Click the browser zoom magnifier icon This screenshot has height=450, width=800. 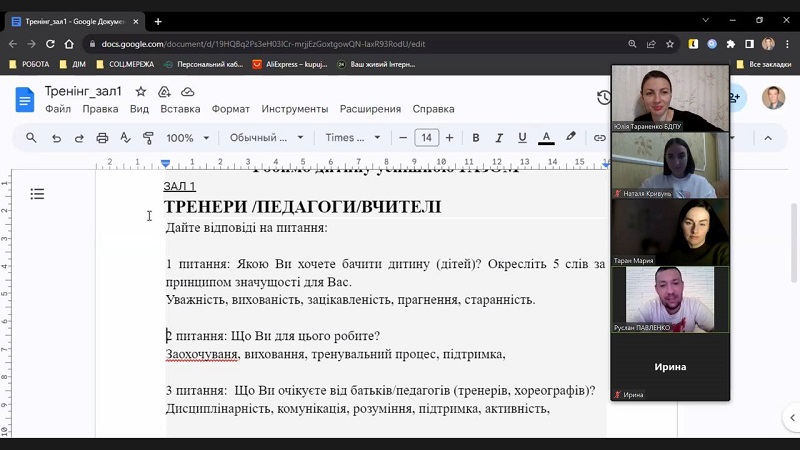(632, 44)
